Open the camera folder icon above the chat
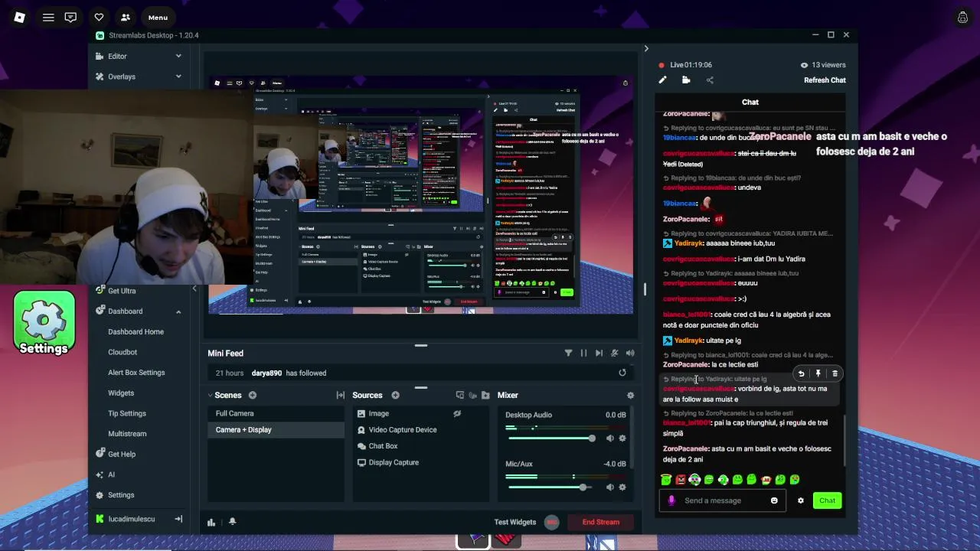Screen dimensions: 980x551 [686, 80]
